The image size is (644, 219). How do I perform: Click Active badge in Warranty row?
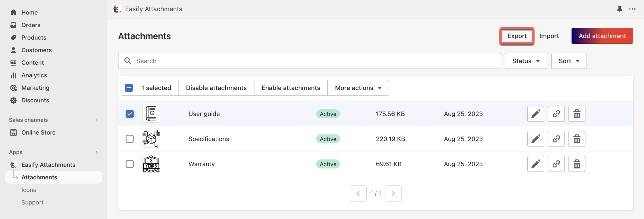click(328, 164)
